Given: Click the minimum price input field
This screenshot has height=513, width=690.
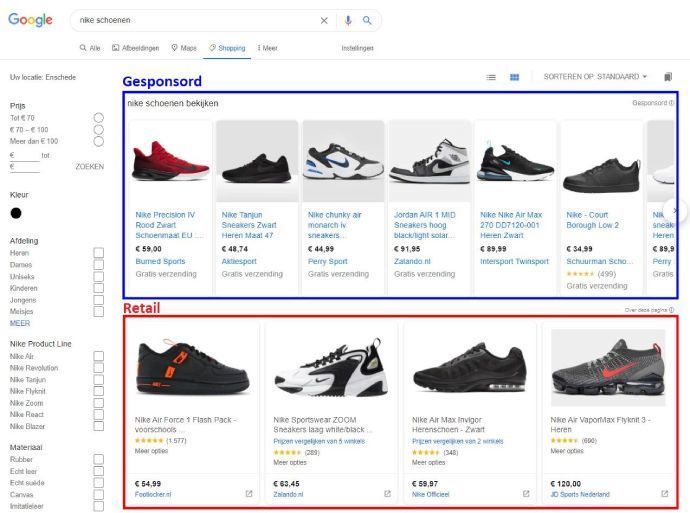Looking at the screenshot, I should 26,155.
